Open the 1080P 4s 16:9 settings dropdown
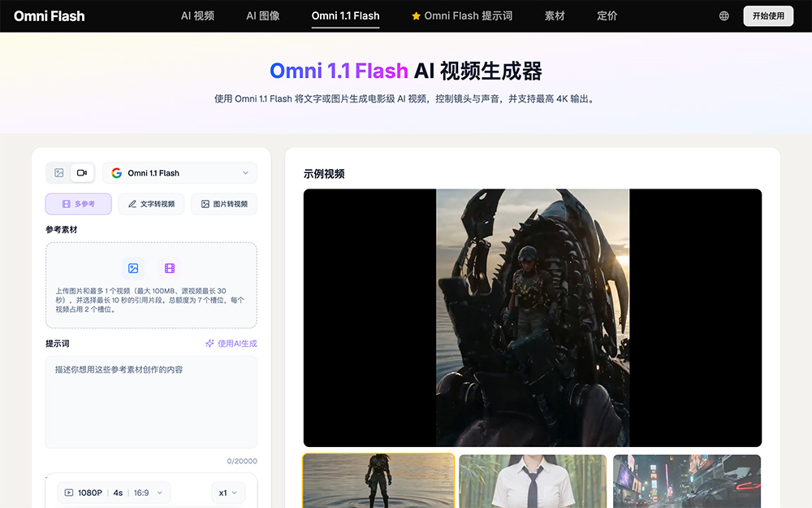Viewport: 812px width, 508px height. click(x=114, y=493)
